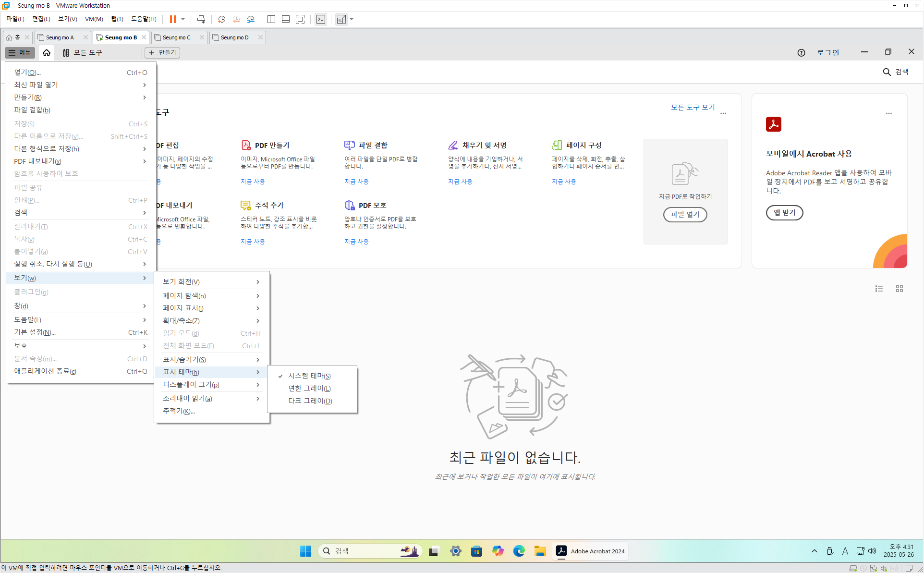Viewport: 924px width, 573px height.
Task: Click the Acrobat home icon
Action: (47, 52)
